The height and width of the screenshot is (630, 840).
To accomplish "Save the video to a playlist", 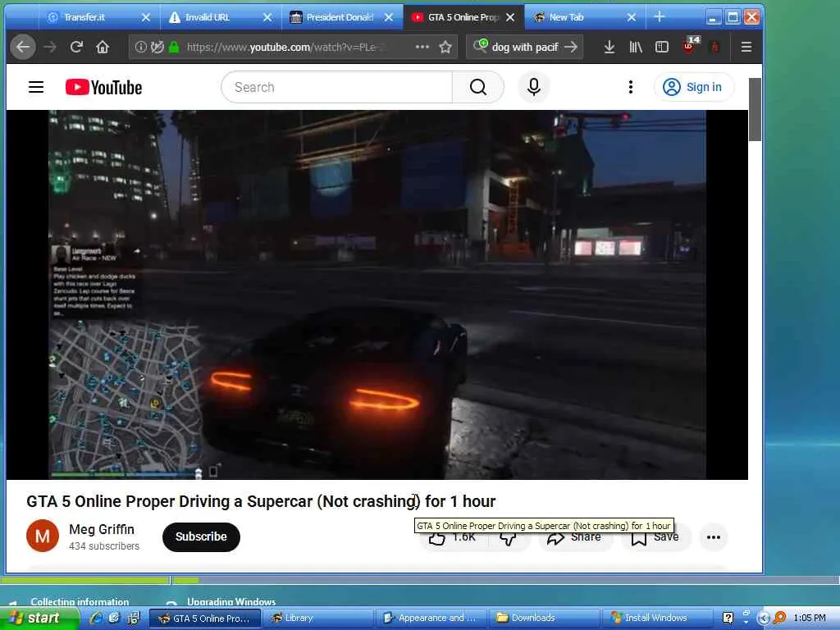I will [x=655, y=537].
